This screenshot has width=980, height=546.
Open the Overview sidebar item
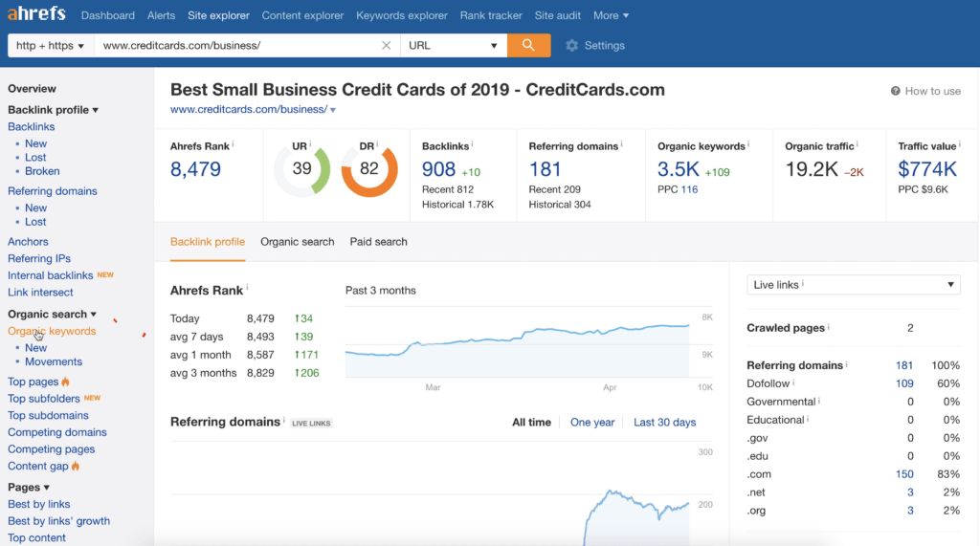(32, 88)
